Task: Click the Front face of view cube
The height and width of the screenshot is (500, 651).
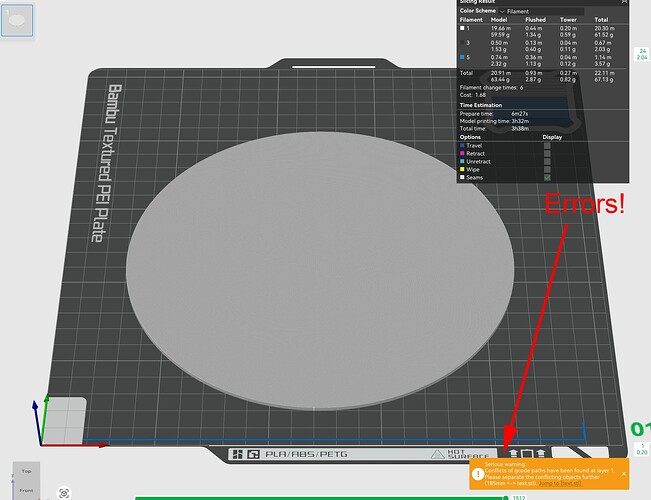Action: point(26,490)
